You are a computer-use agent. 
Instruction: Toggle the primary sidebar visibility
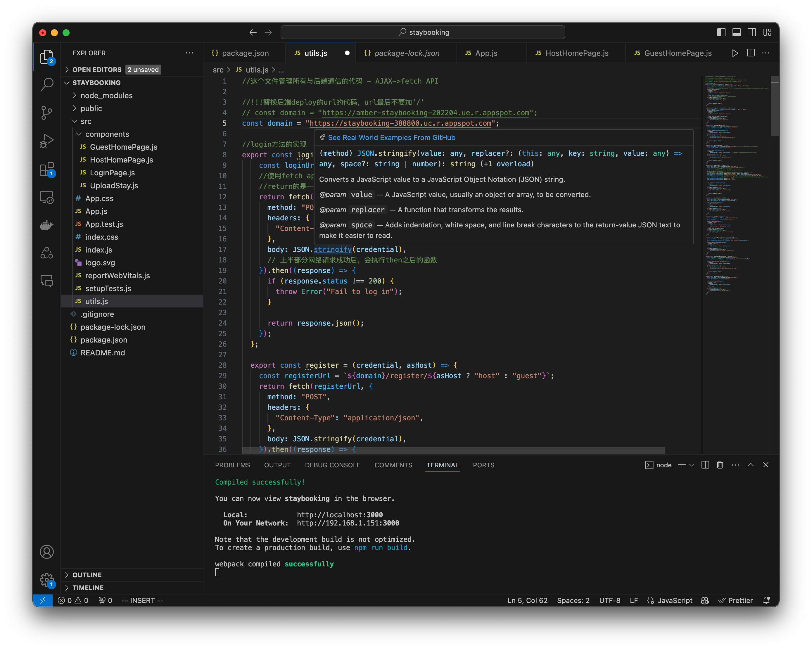point(721,32)
